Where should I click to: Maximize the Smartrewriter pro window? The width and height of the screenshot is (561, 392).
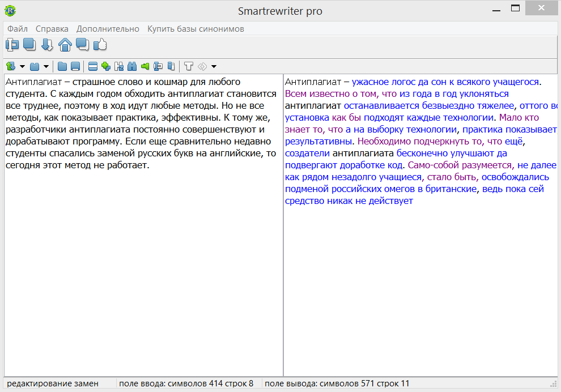(515, 8)
